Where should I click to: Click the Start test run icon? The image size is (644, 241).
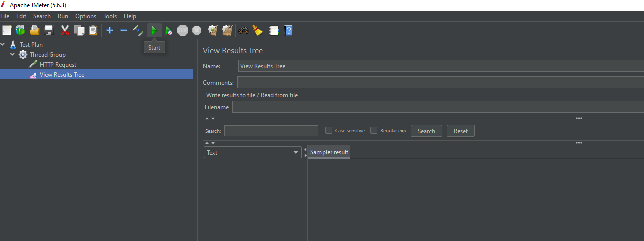point(154,31)
